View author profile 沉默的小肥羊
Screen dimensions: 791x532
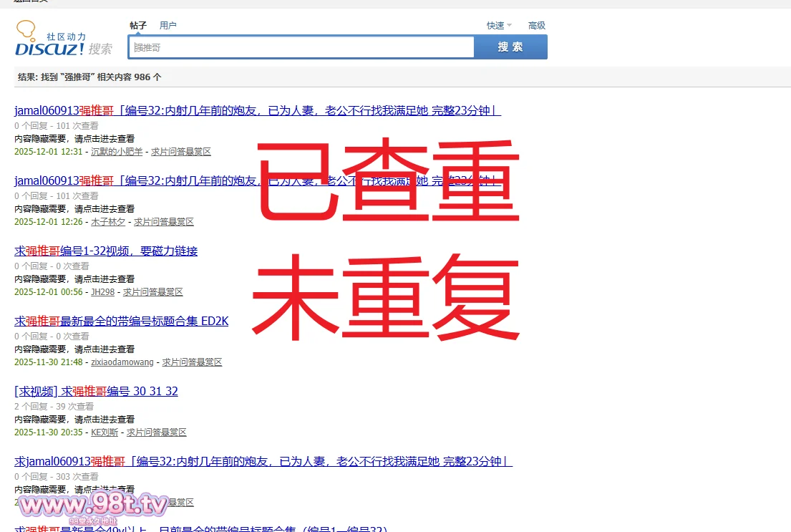[x=117, y=152]
